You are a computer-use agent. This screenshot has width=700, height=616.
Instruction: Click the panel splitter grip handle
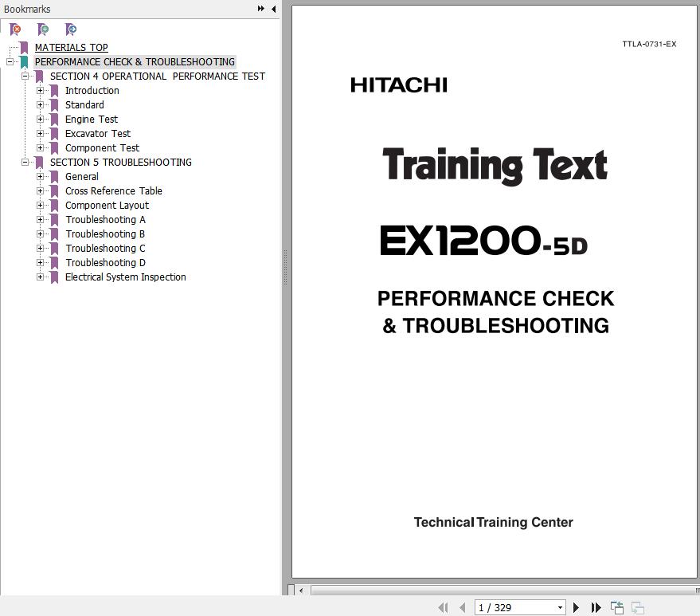click(285, 267)
